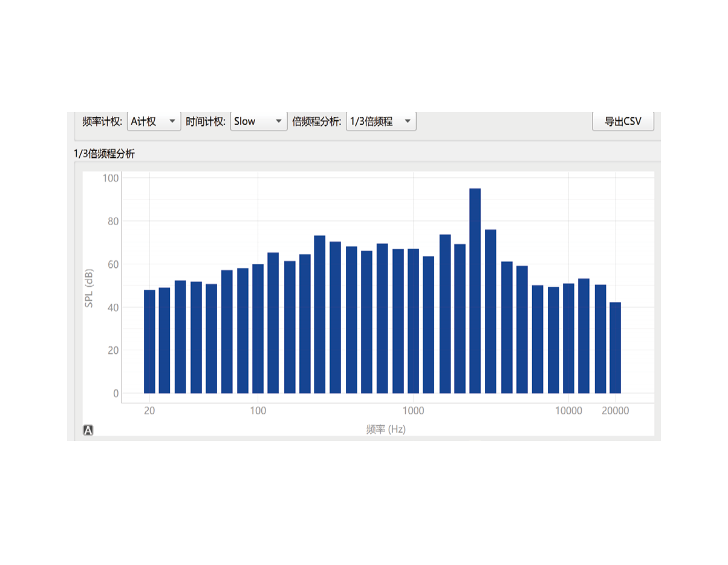Expand the 倍频程分析 dropdown showing 1/3倍频程
The height and width of the screenshot is (565, 728).
click(x=380, y=122)
